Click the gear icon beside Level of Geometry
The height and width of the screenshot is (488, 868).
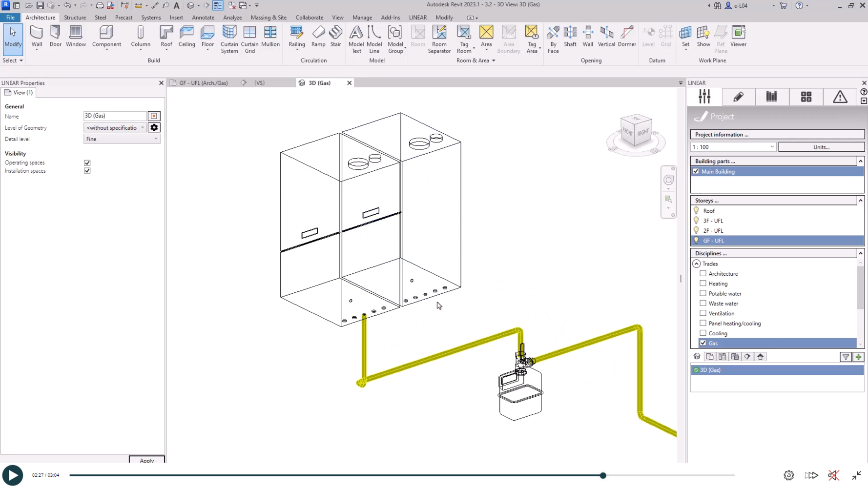click(x=154, y=128)
